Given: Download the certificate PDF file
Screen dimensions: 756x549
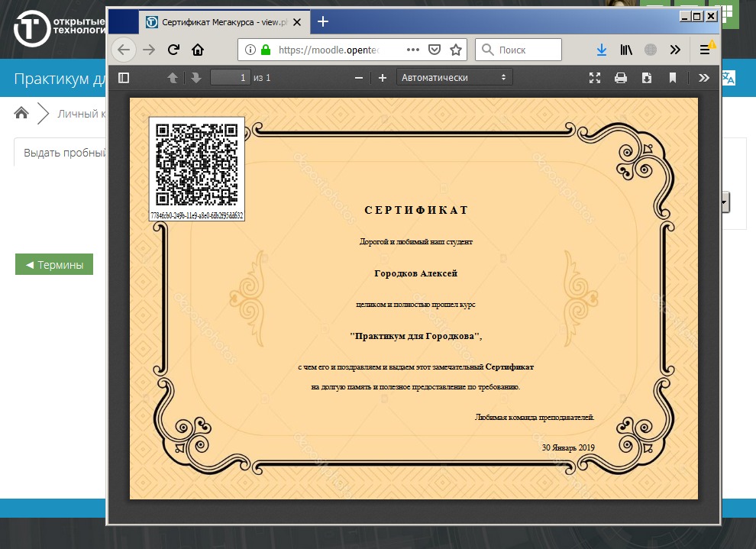Looking at the screenshot, I should click(647, 77).
